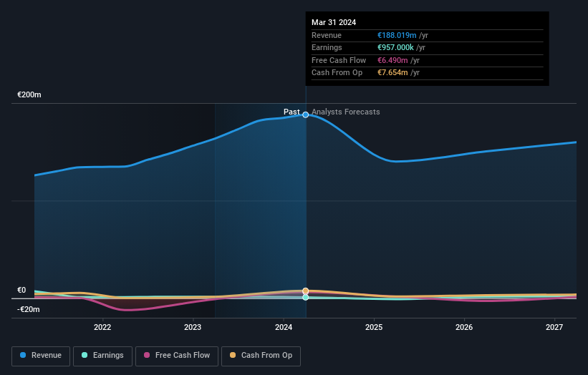Click the Past label on chart
The width and height of the screenshot is (588, 375).
[291, 112]
